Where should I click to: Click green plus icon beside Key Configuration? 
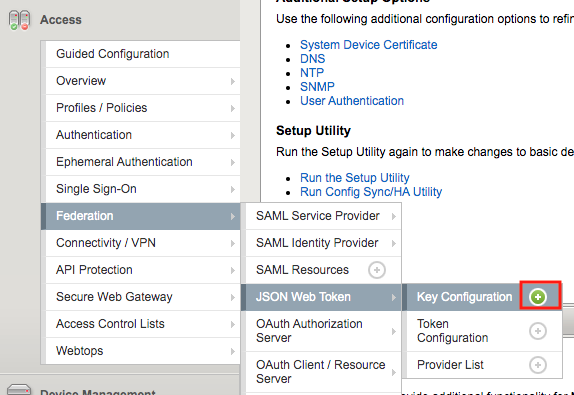click(538, 297)
